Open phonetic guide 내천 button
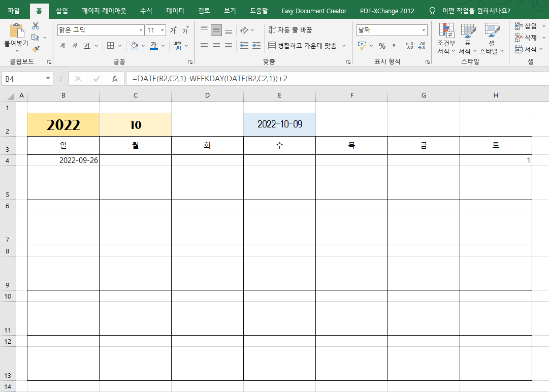This screenshot has width=549, height=392. coord(178,46)
